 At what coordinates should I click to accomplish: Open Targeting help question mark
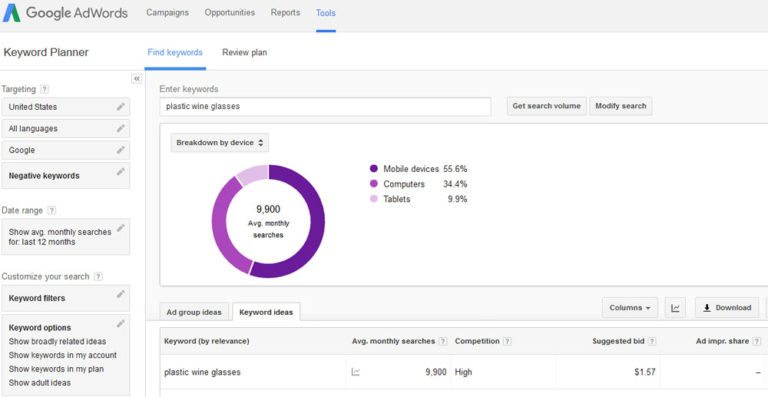point(45,89)
